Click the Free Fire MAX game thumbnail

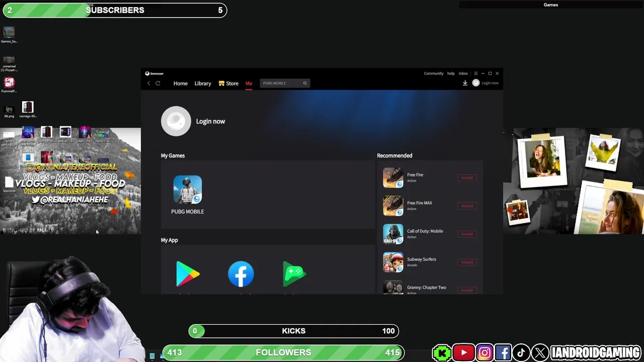pyautogui.click(x=393, y=206)
